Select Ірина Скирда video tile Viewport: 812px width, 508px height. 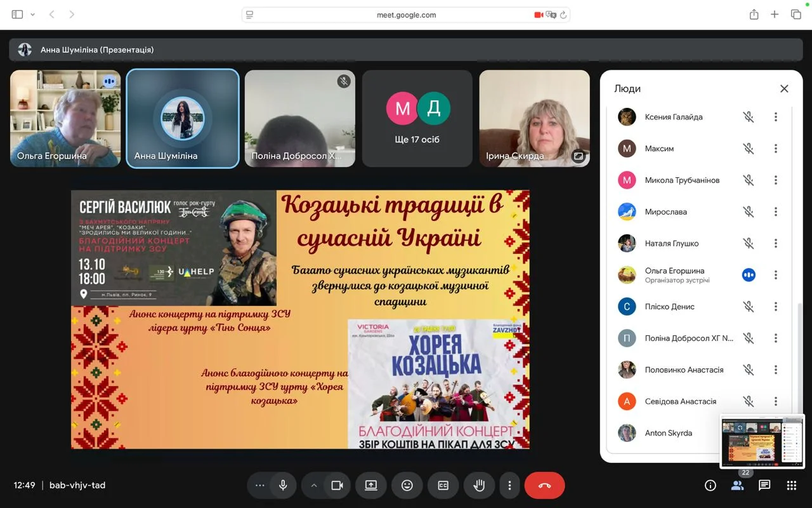pyautogui.click(x=534, y=119)
